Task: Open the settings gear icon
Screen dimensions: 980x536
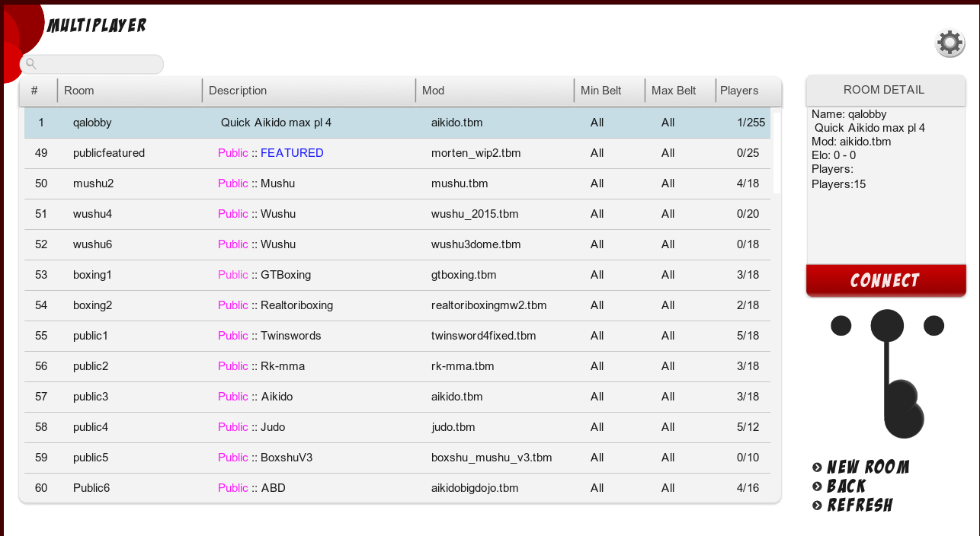Action: 950,43
